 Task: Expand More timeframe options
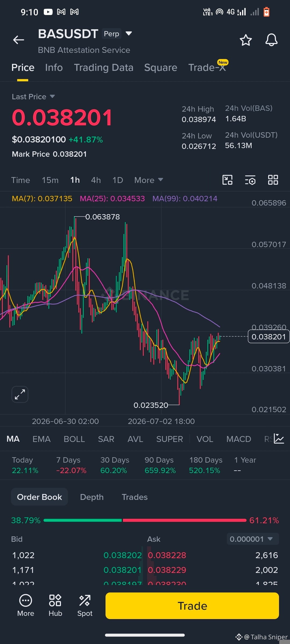coord(148,180)
